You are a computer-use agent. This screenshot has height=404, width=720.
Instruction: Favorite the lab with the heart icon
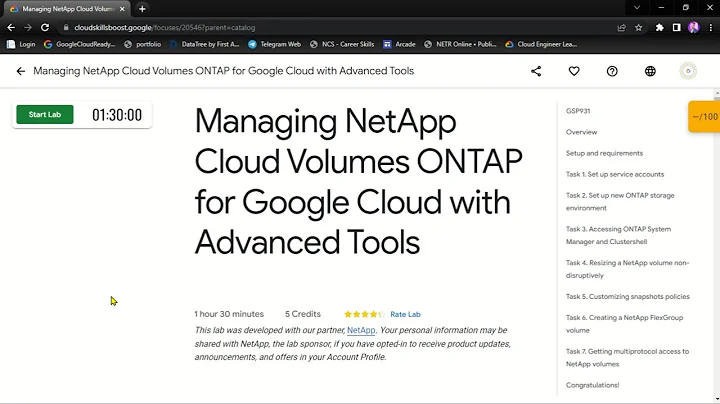point(574,71)
